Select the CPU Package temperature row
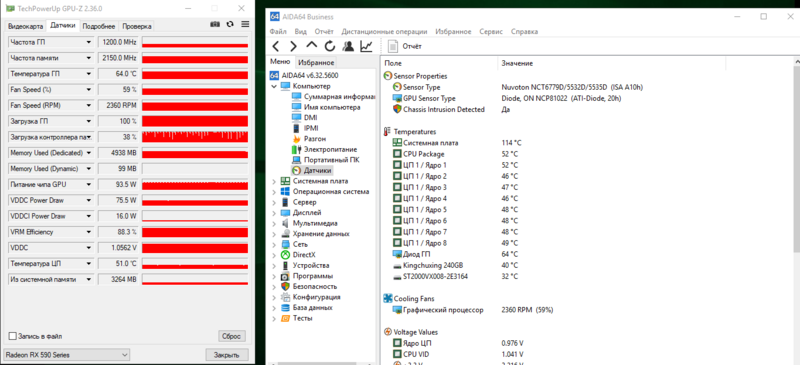The image size is (800, 365). click(455, 154)
